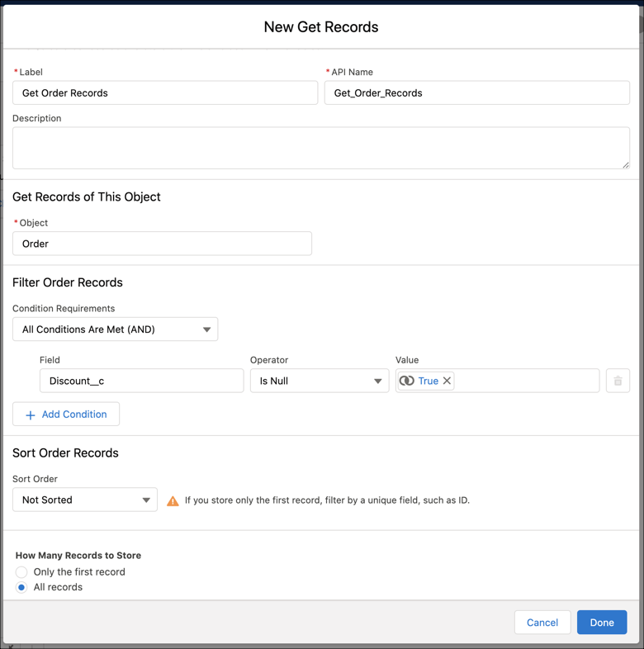Click the Add Condition button
Screen dimensions: 644x649
tap(66, 414)
